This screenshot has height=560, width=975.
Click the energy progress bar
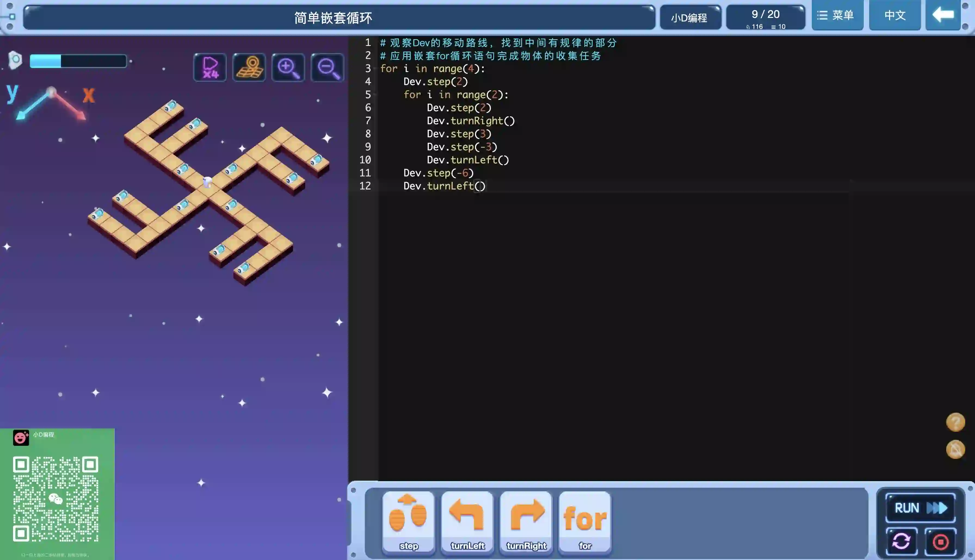(x=78, y=61)
